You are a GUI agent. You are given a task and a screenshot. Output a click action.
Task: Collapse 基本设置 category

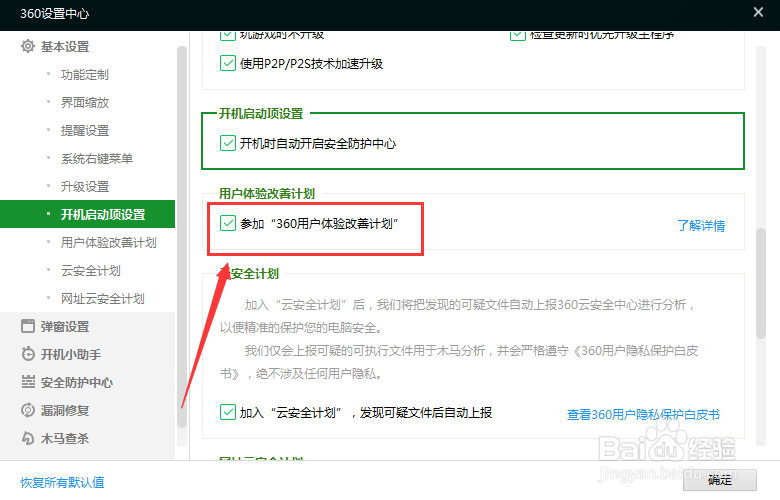coord(65,46)
